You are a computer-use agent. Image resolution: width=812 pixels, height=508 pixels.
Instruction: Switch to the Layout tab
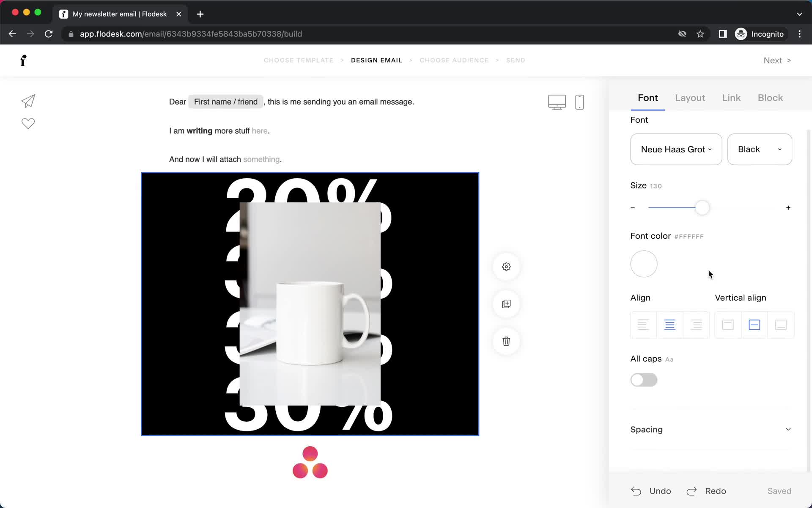pyautogui.click(x=690, y=98)
